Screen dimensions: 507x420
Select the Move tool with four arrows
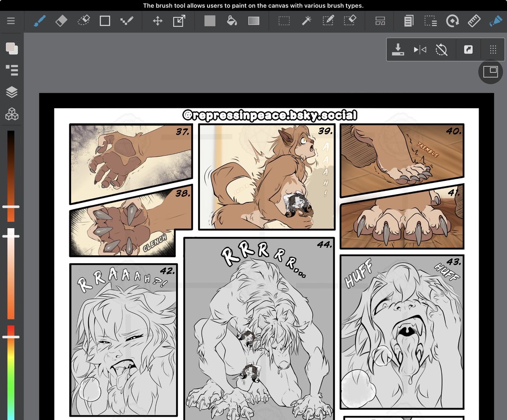coord(158,21)
